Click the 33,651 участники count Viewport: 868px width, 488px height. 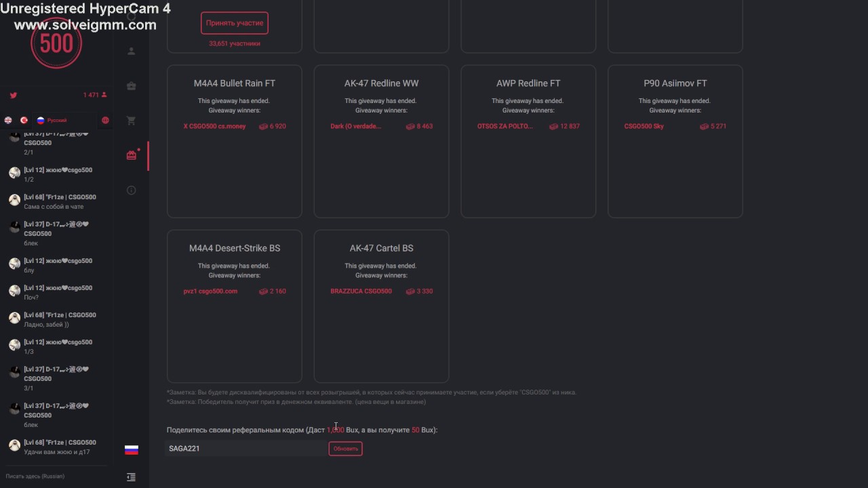[235, 43]
